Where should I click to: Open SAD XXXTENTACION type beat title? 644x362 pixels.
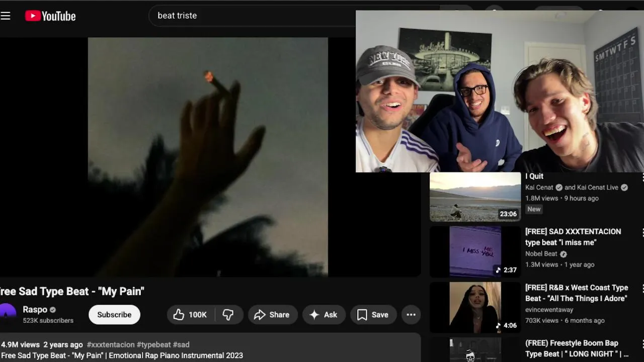[573, 237]
